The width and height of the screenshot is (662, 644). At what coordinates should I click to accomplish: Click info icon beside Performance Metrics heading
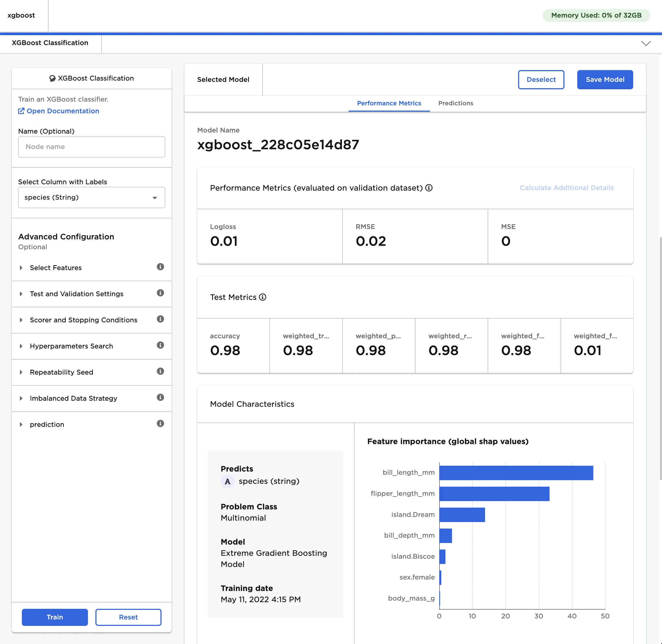click(429, 188)
